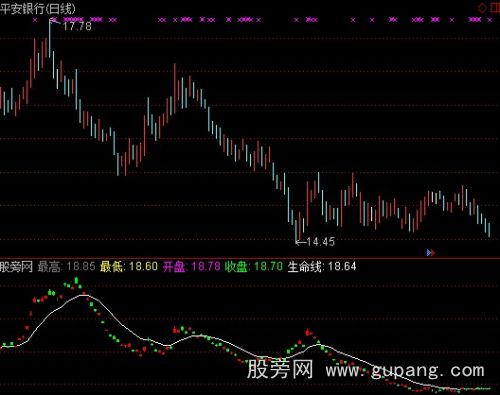Click the 18.64 value after 生命线
This screenshot has width=500, height=395.
[x=342, y=267]
